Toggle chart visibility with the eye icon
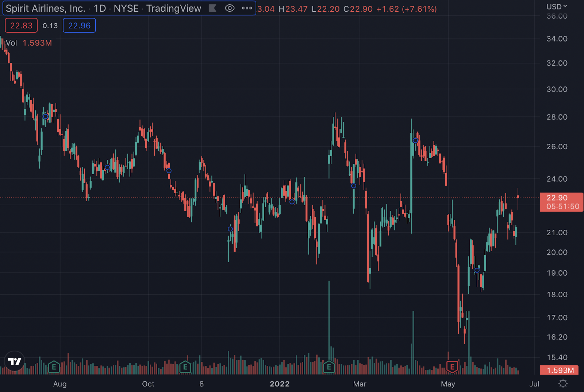The width and height of the screenshot is (584, 392). 230,8
